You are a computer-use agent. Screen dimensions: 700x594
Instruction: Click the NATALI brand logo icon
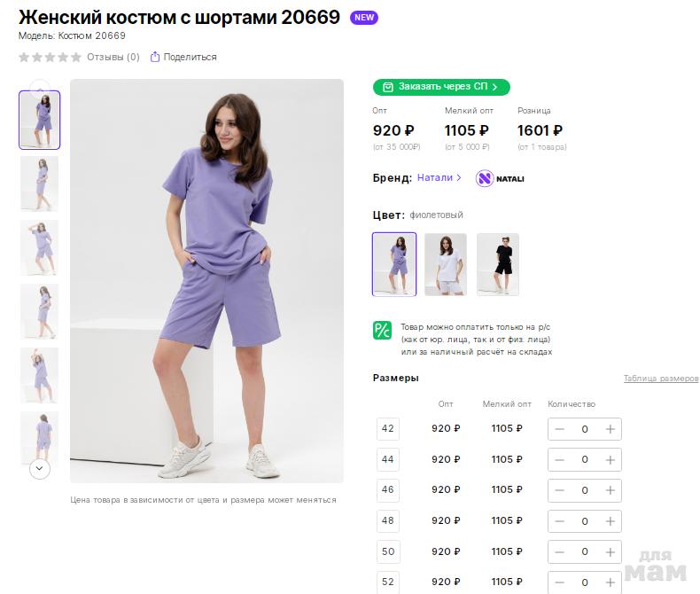485,178
